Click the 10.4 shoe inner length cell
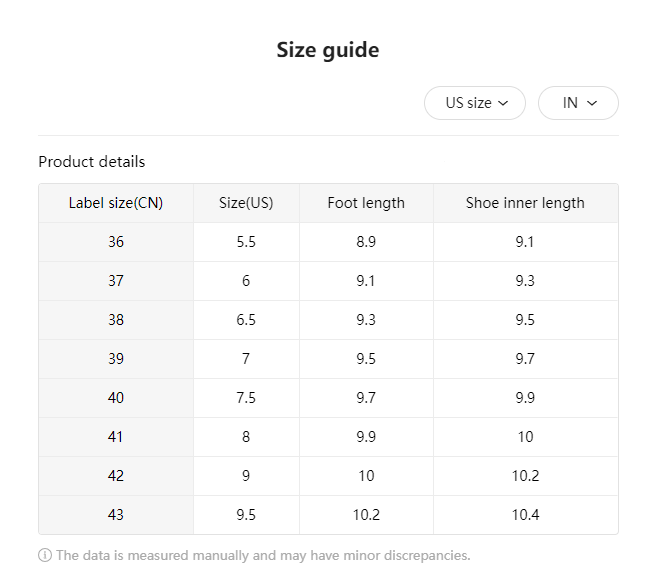The image size is (656, 582). click(x=525, y=515)
